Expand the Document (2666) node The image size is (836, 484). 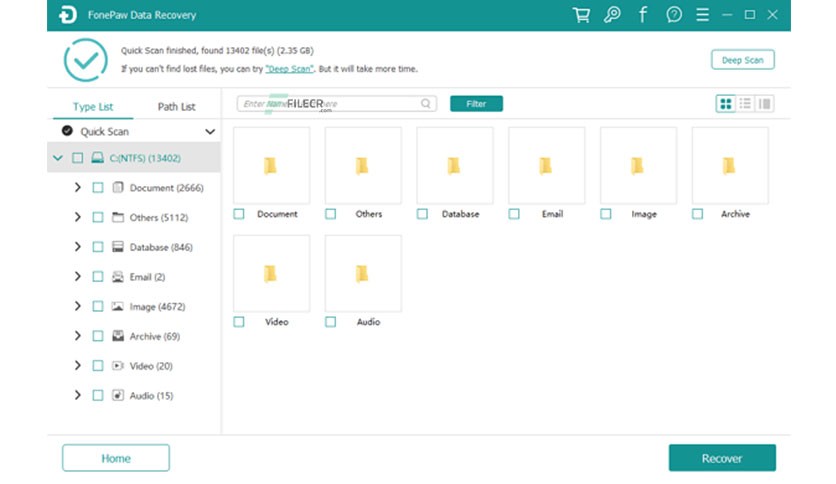(78, 187)
